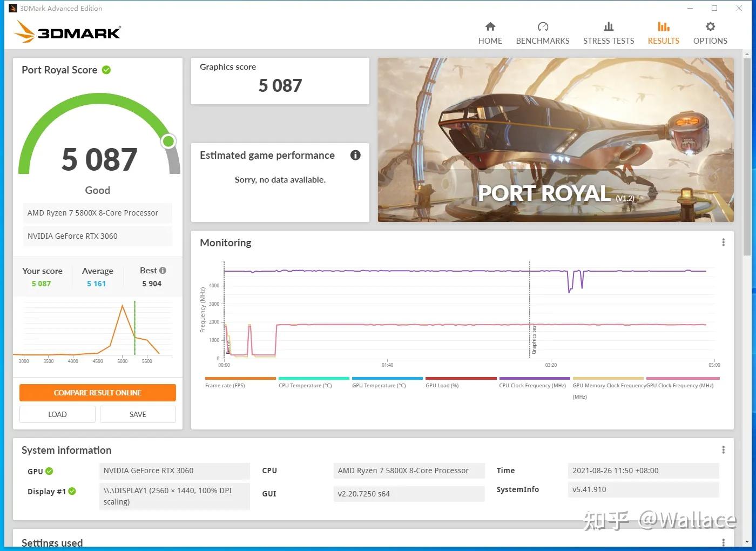Screen dimensions: 756x551
Task: Switch to the STRESS TESTS tab
Action: [x=609, y=31]
